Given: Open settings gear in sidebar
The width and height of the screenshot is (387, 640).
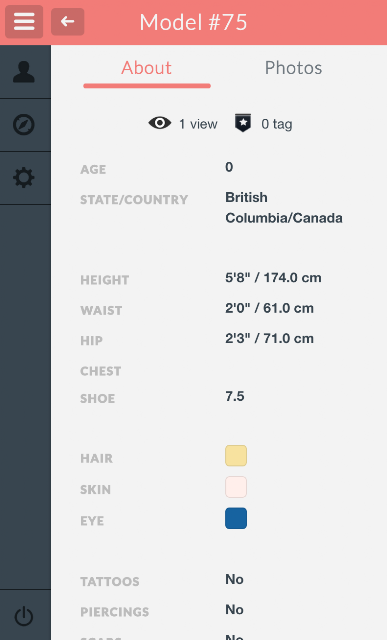Looking at the screenshot, I should (24, 178).
